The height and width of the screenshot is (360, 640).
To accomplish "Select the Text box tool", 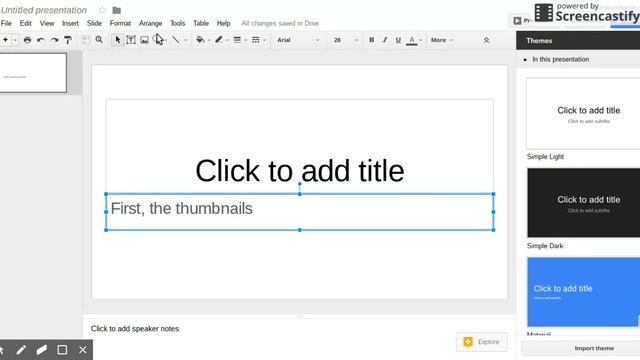I will 131,40.
